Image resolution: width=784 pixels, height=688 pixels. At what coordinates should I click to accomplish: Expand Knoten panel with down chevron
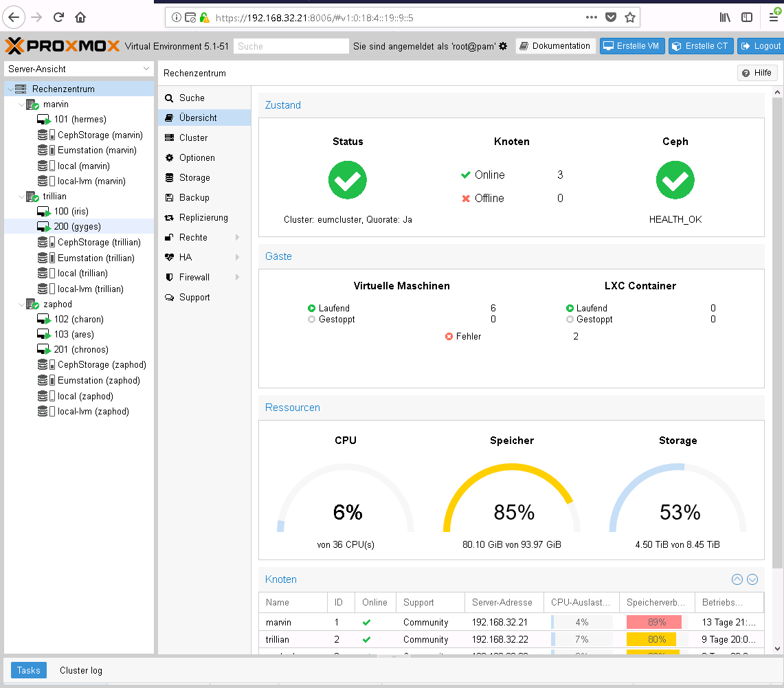(x=752, y=579)
